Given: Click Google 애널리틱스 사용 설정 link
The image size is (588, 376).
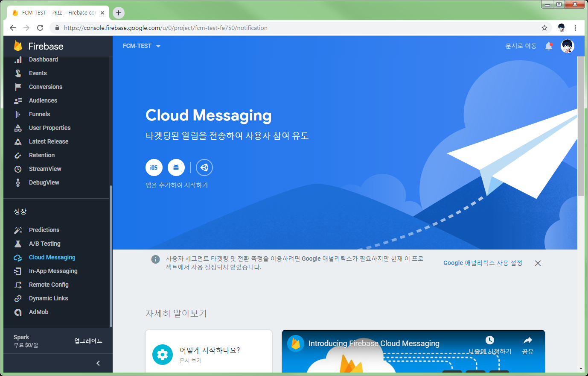Looking at the screenshot, I should pos(483,263).
